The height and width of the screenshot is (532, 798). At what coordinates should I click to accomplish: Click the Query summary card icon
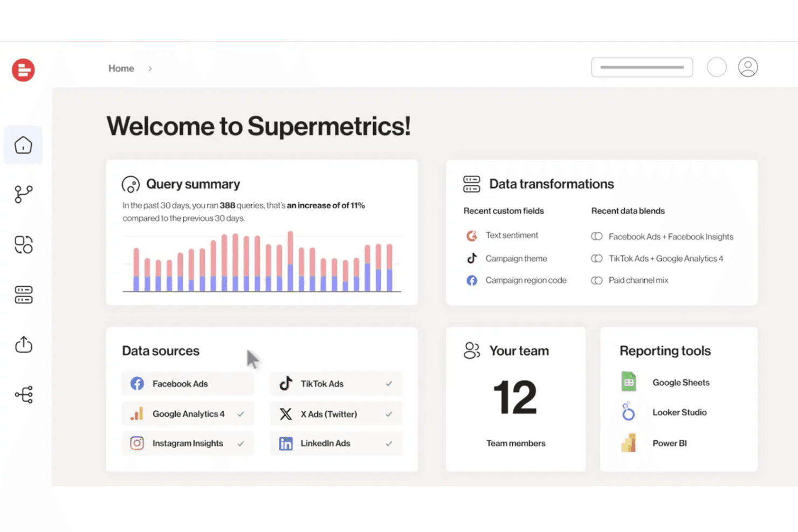point(130,184)
